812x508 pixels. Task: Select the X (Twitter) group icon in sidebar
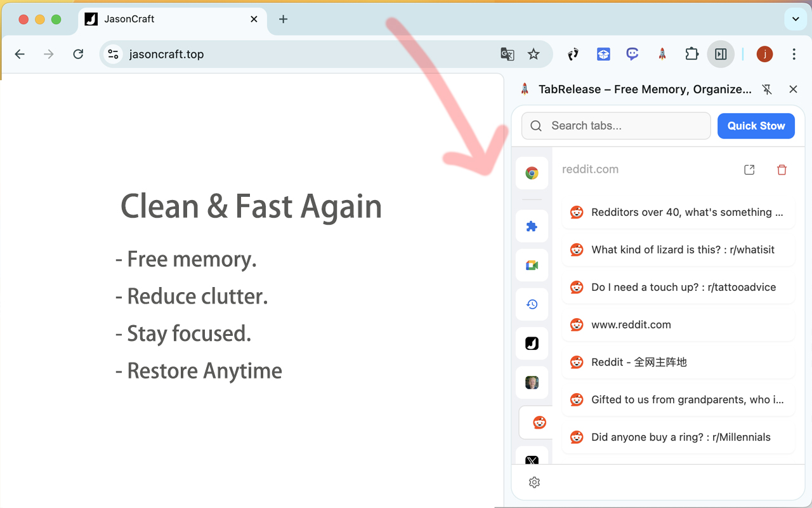coord(532,460)
